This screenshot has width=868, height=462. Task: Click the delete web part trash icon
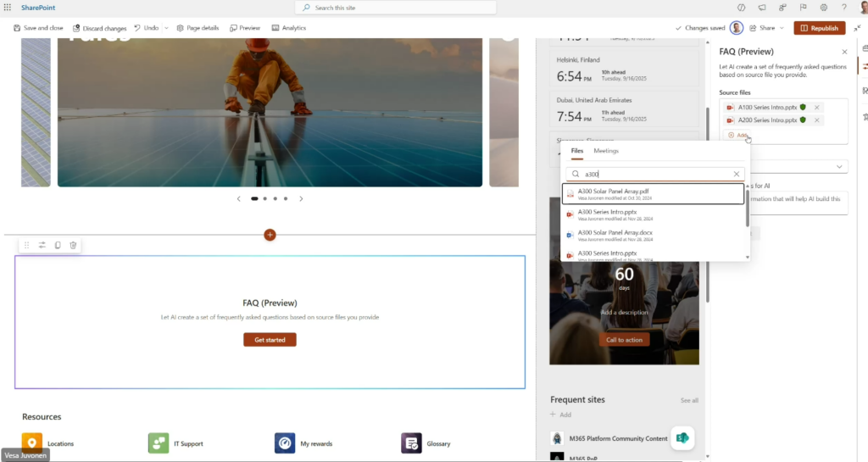(x=73, y=245)
